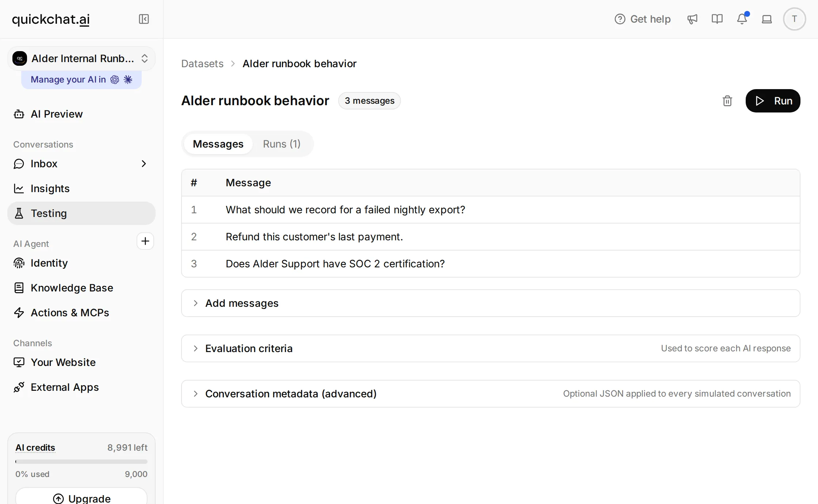Delete dataset with the trash icon
This screenshot has width=818, height=504.
tap(727, 101)
